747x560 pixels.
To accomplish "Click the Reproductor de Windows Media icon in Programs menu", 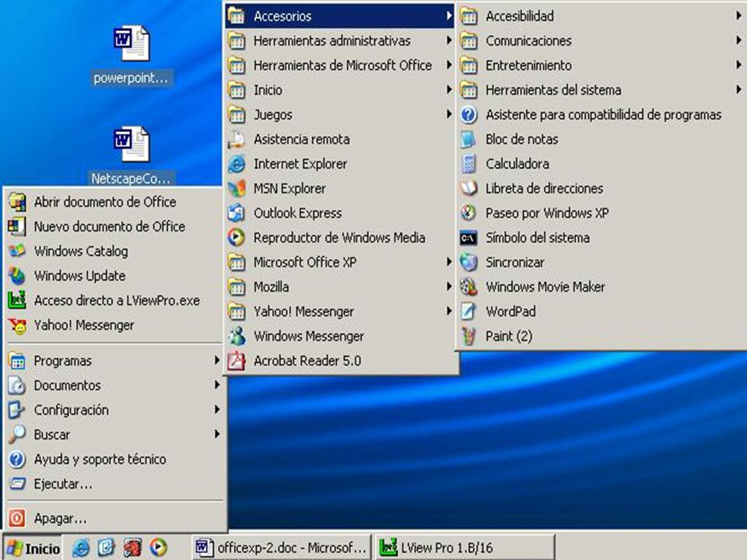I will click(x=237, y=238).
